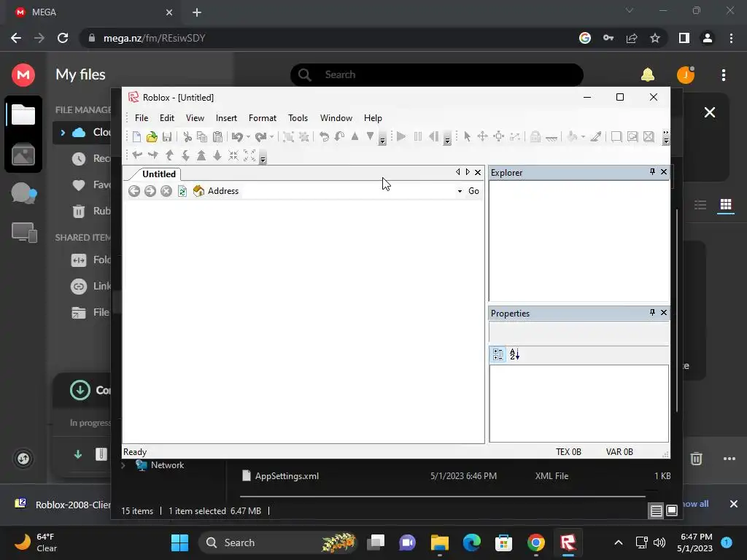Click the Stop loading icon in address bar

166,191
